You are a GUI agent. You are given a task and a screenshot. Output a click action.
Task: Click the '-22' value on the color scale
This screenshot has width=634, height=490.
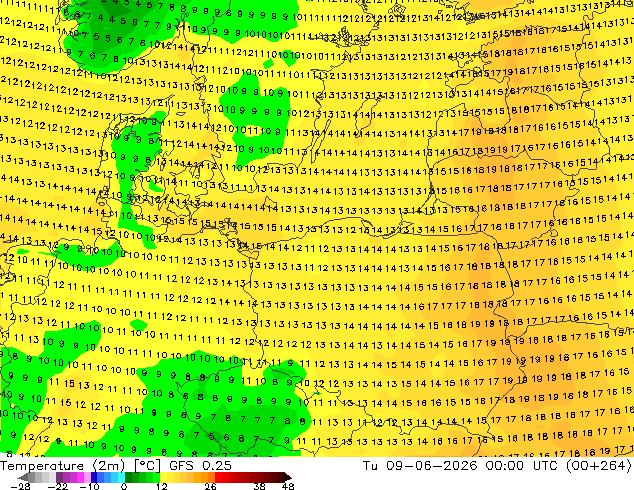pos(57,486)
